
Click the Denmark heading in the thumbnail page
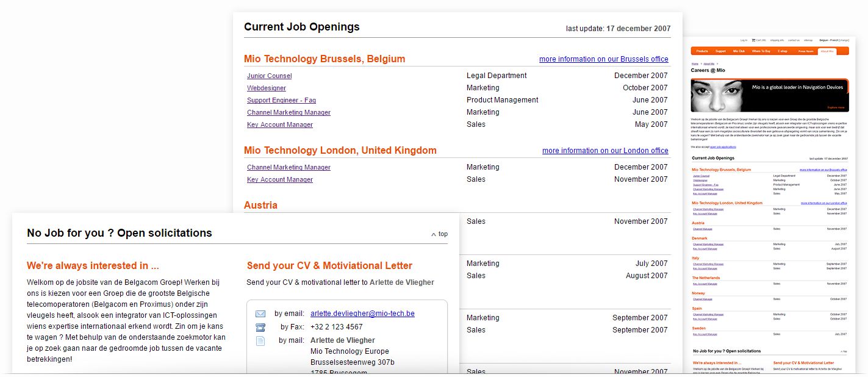[700, 239]
